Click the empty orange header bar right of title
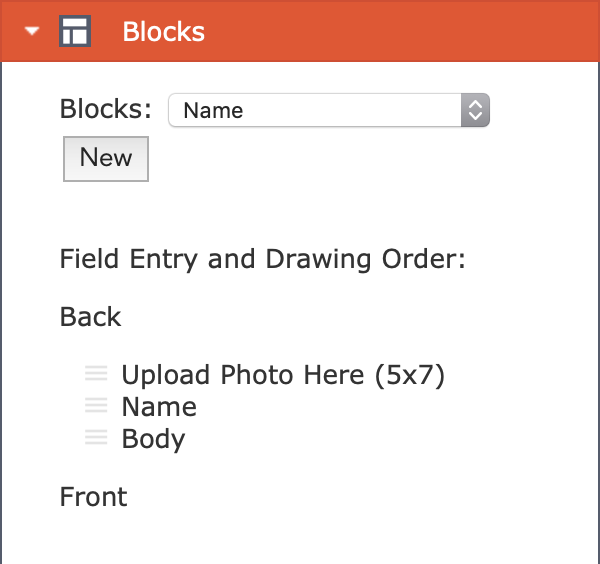Viewport: 600px width, 564px height. [x=402, y=31]
